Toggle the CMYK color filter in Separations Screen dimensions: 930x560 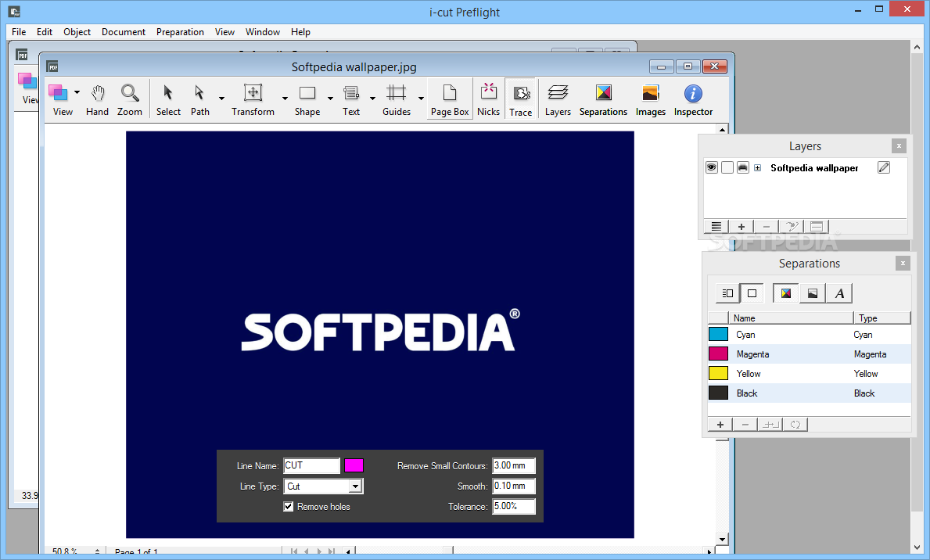786,293
